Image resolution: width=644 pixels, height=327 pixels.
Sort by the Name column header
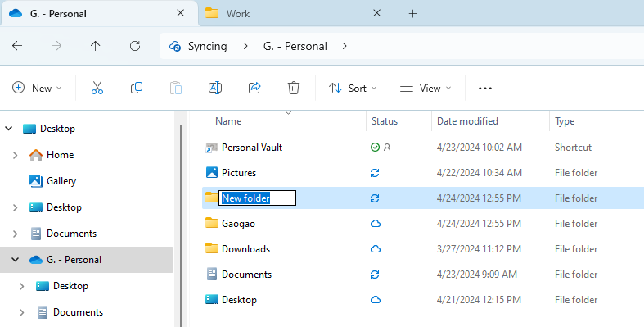click(228, 121)
